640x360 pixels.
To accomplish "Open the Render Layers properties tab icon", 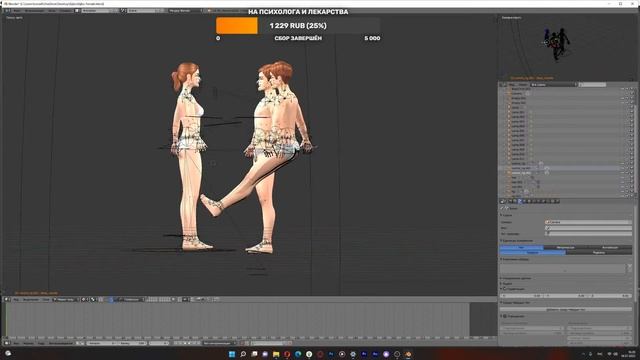I will coord(515,201).
